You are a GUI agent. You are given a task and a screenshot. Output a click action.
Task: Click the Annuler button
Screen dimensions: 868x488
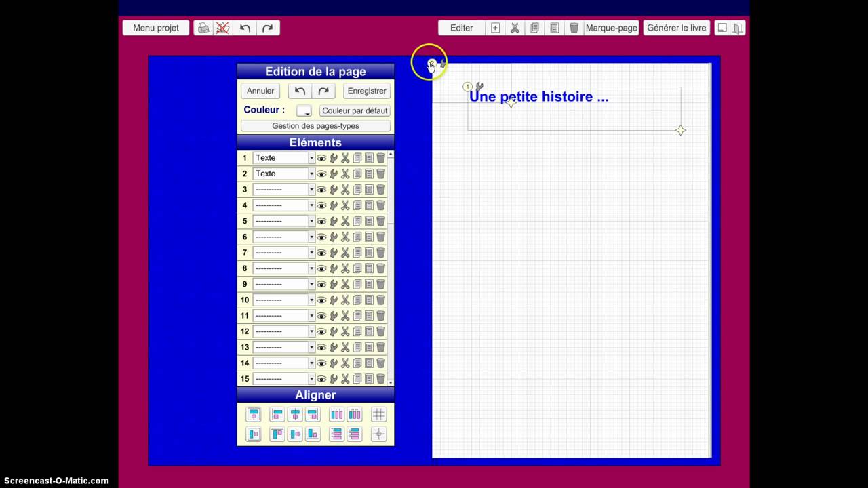(260, 91)
